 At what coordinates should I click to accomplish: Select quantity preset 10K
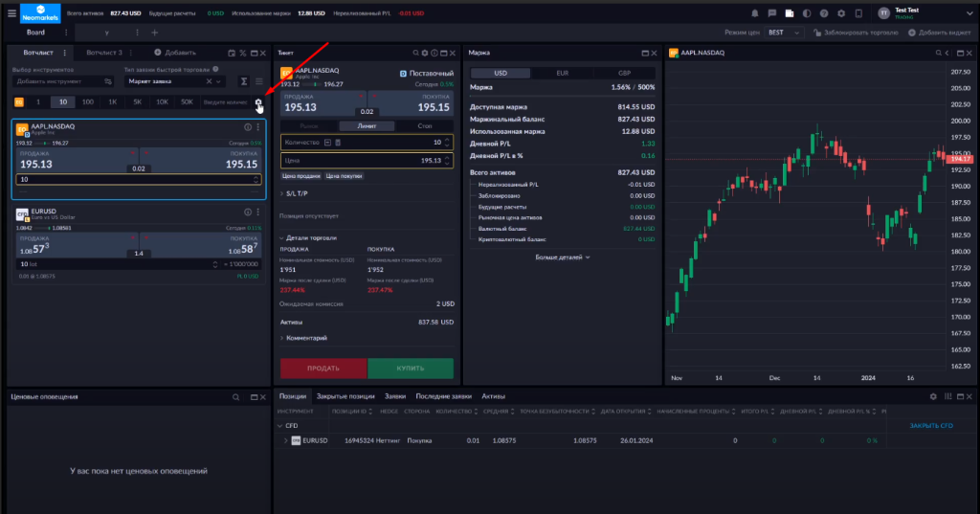pyautogui.click(x=162, y=101)
